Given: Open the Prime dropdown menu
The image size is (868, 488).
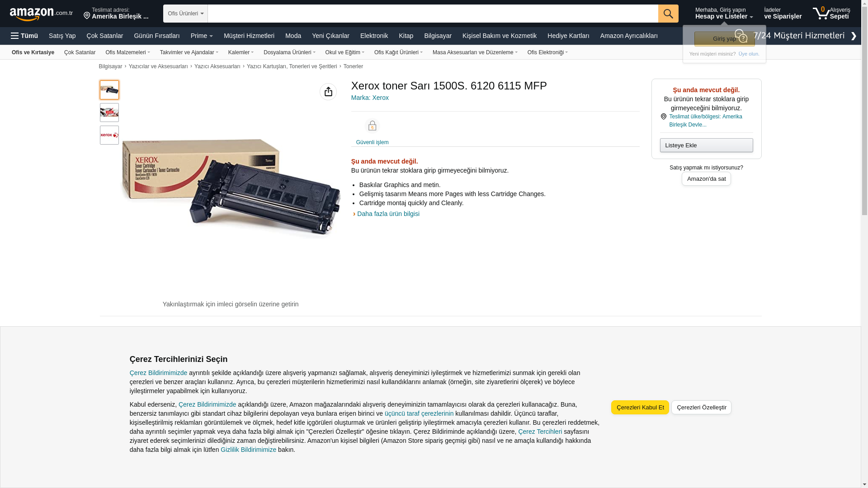Looking at the screenshot, I should coord(202,36).
